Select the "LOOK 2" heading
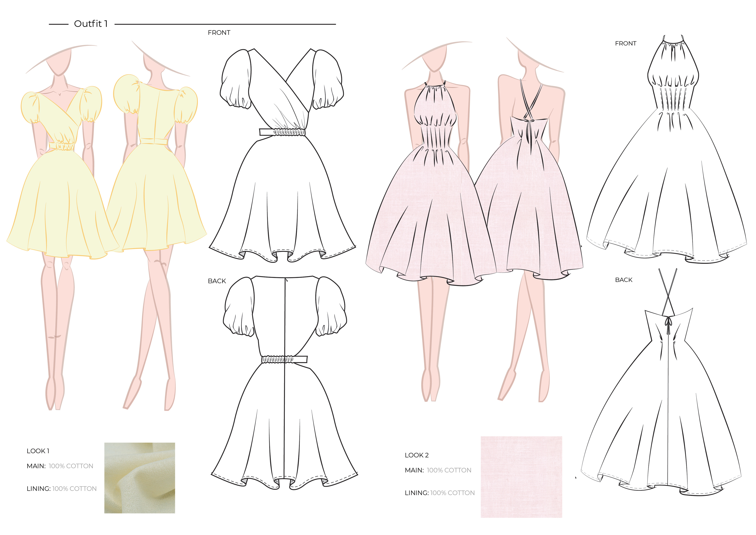The width and height of the screenshot is (756, 535). coord(417,455)
